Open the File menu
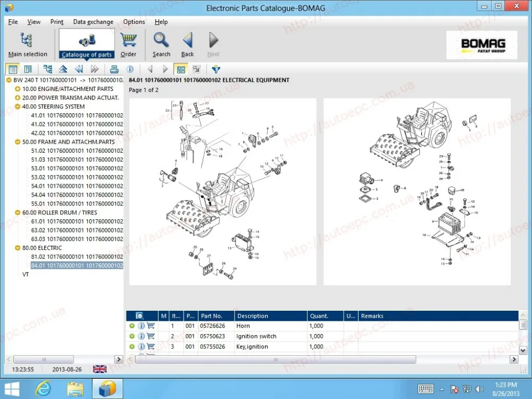This screenshot has width=532, height=399. 13,22
